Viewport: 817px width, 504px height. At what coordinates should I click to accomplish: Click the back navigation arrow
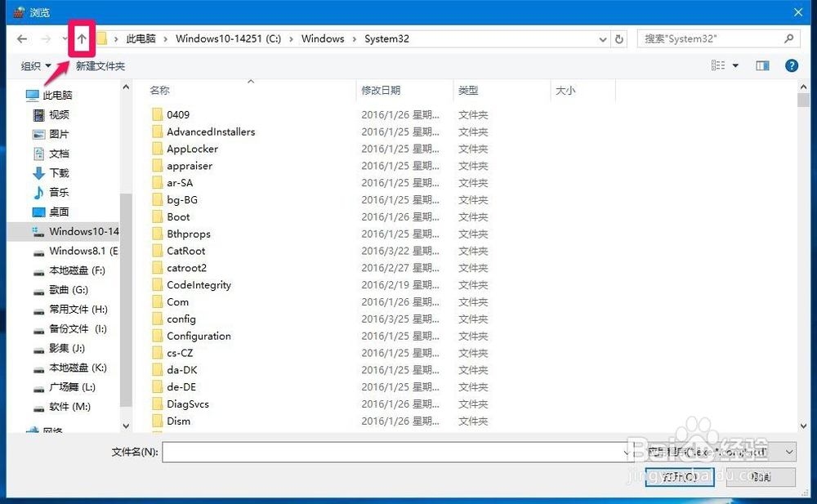click(21, 38)
